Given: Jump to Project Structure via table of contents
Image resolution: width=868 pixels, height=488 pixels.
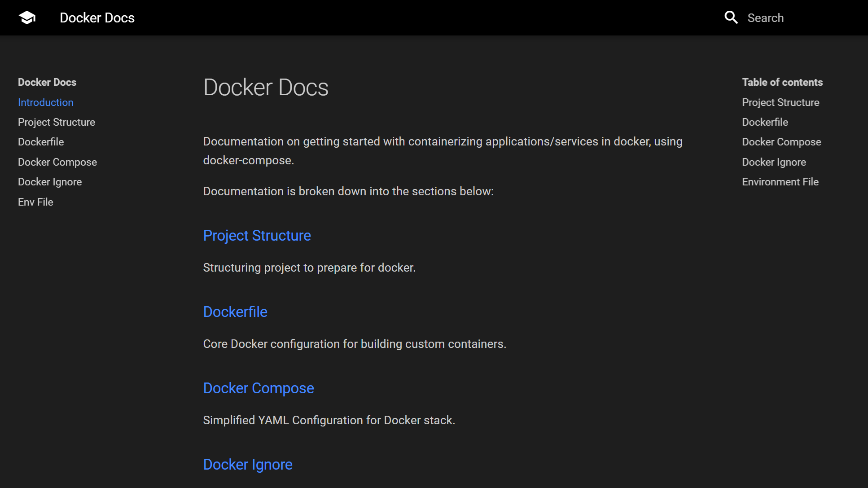Looking at the screenshot, I should pyautogui.click(x=780, y=102).
